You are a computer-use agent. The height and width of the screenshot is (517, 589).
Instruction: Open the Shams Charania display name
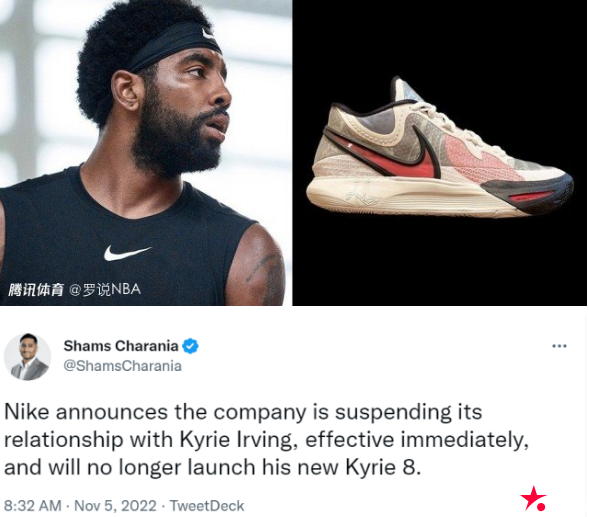pyautogui.click(x=121, y=346)
